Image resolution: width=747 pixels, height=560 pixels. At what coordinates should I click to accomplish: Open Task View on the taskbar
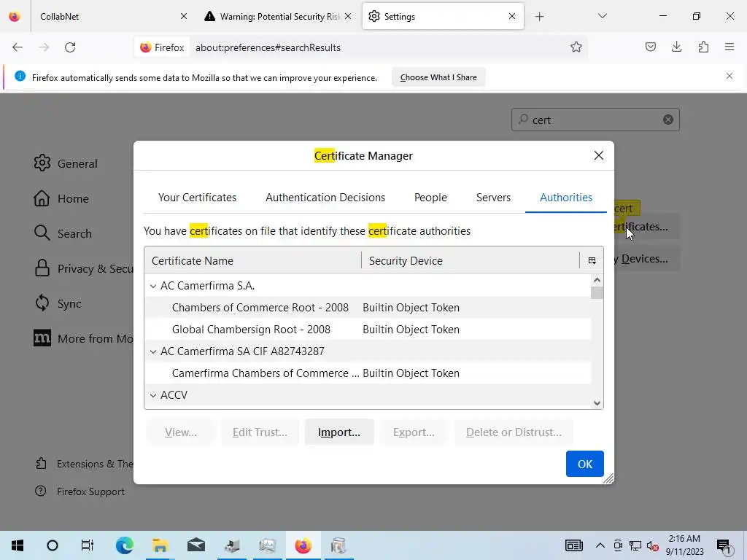(x=88, y=545)
